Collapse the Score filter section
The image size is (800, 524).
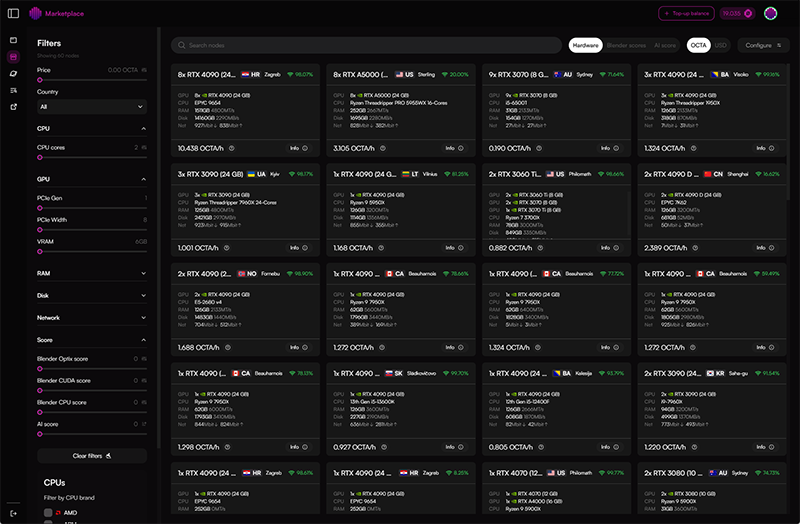[143, 340]
